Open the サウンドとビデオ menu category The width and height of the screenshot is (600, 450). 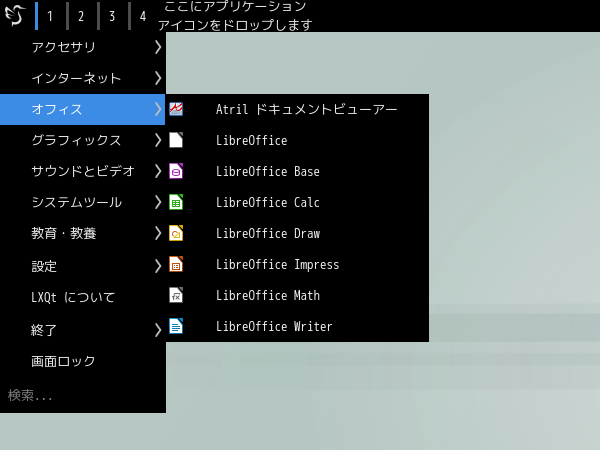tap(83, 171)
